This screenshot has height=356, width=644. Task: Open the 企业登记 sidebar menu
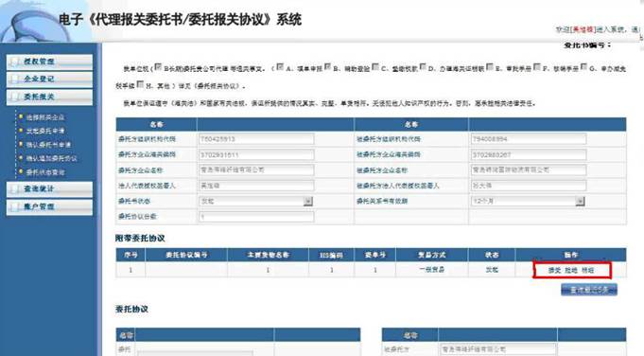pos(49,79)
